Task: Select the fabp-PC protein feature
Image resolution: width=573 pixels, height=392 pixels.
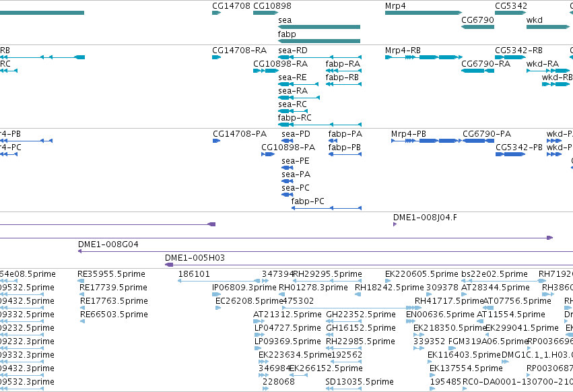Action: (x=327, y=208)
